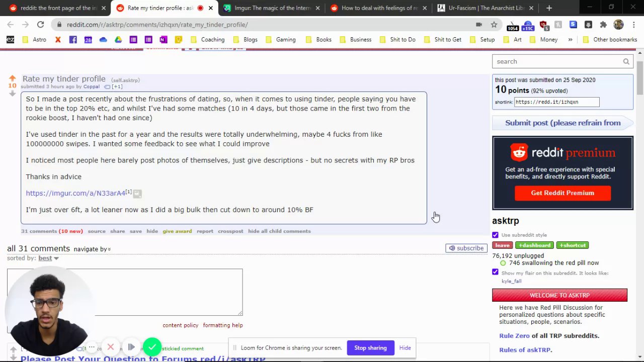Viewport: 644px width, 362px height.
Task: Click the Loom green checkmark finish button
Action: [x=152, y=347]
